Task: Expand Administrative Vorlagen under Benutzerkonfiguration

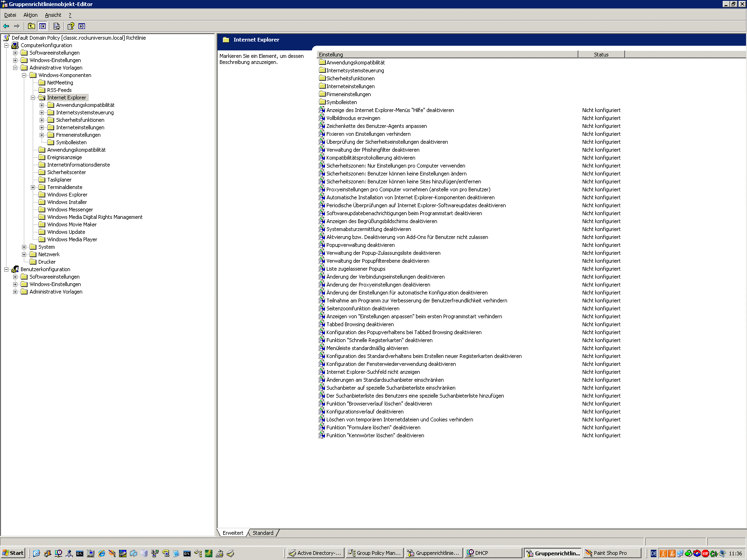Action: 15,292
